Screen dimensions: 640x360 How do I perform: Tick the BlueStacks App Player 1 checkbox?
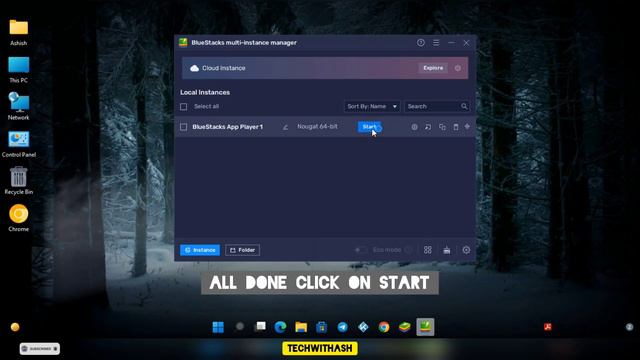coord(184,127)
